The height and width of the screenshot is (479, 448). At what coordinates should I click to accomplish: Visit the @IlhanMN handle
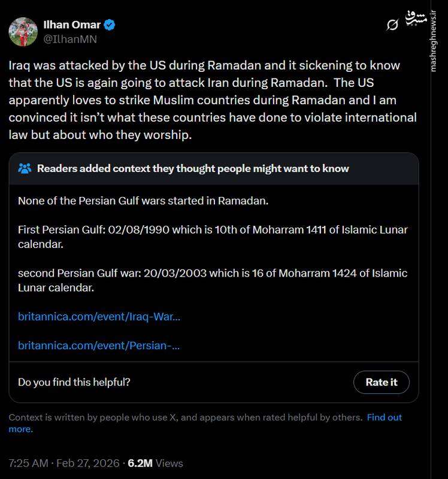[70, 39]
